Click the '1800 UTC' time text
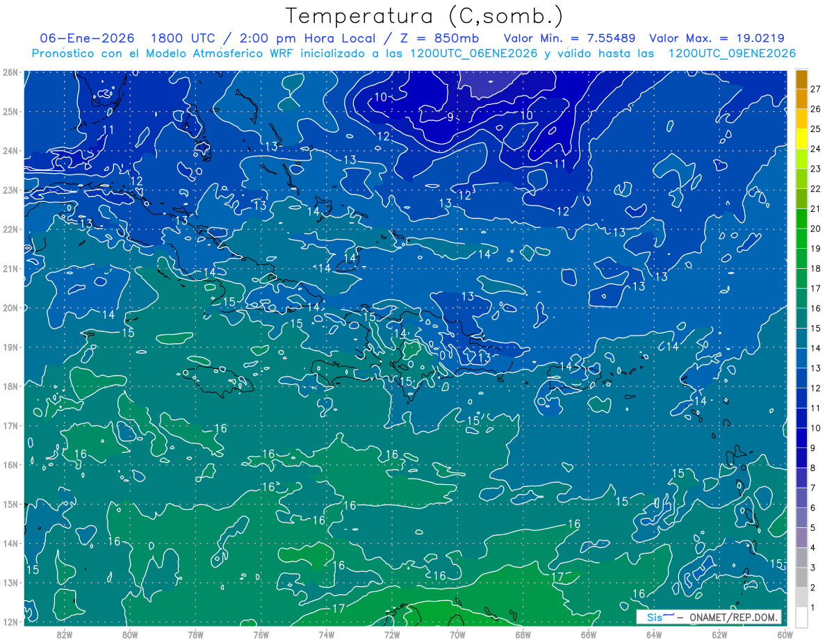Image resolution: width=834 pixels, height=644 pixels. coord(183,38)
